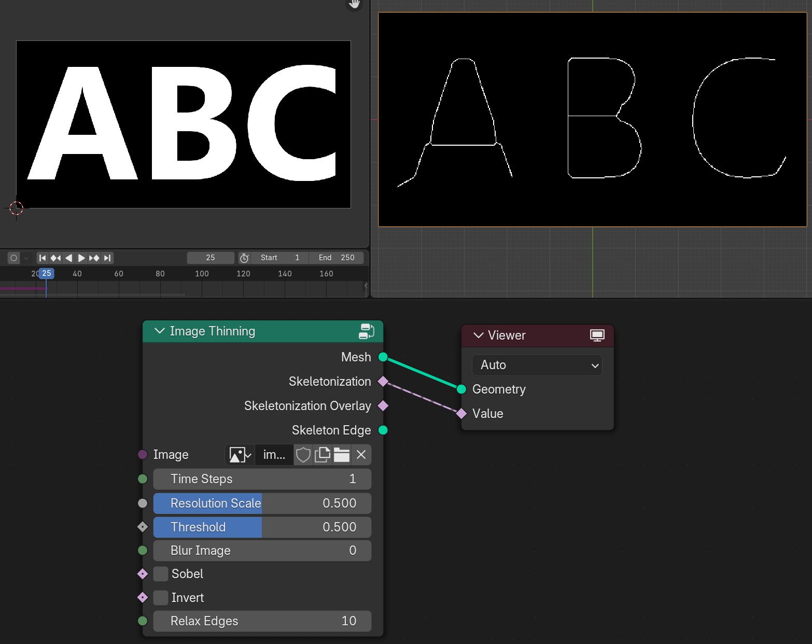This screenshot has height=644, width=812.
Task: Click the Threshold slider
Action: coord(262,527)
